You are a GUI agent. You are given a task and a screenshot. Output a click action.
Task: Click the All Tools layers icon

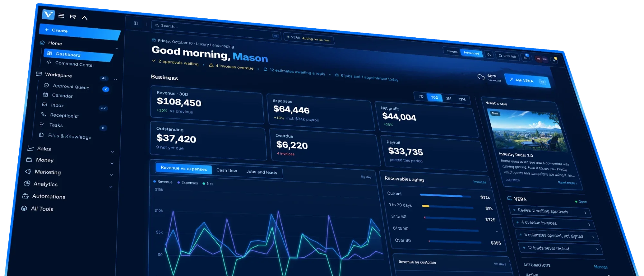[x=24, y=208]
